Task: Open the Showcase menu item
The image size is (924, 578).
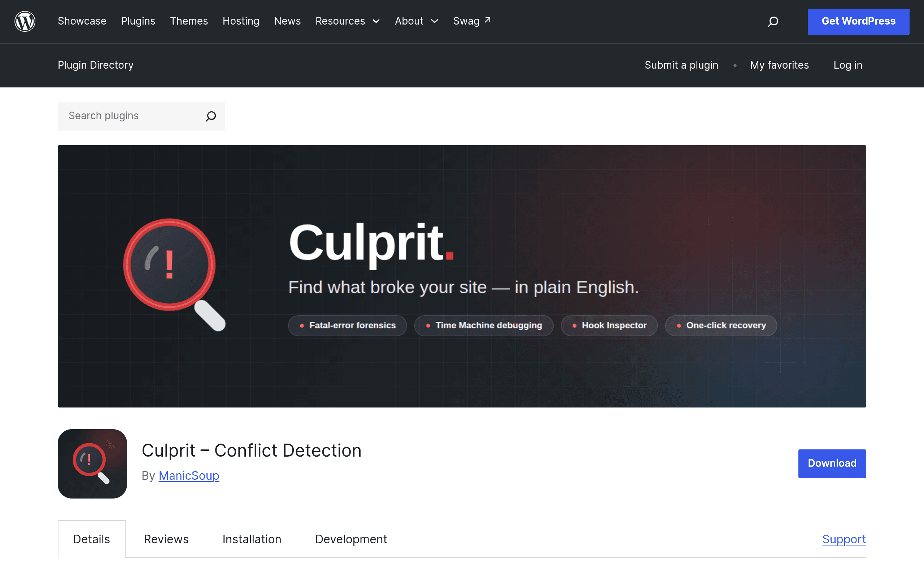Action: 82,21
